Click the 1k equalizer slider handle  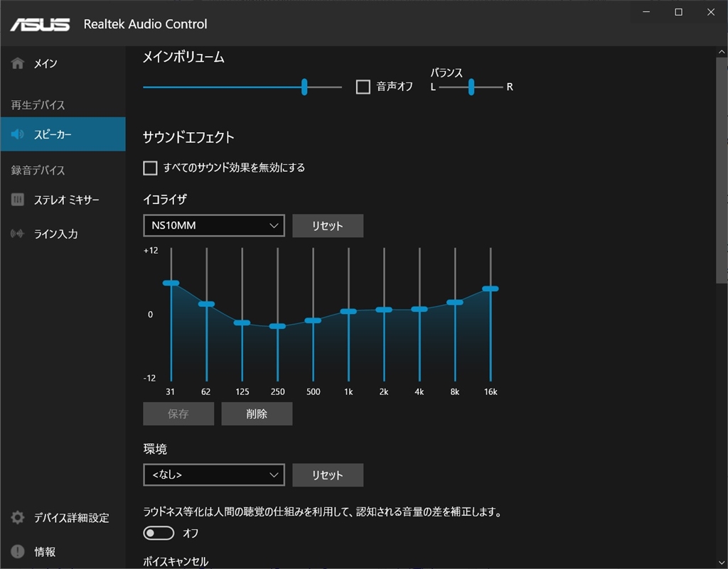tap(348, 311)
